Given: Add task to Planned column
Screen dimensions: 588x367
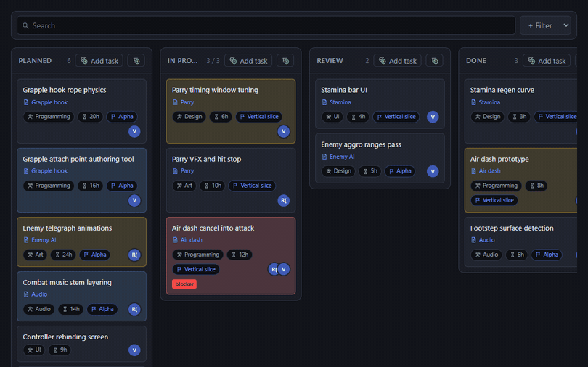Looking at the screenshot, I should click(99, 61).
